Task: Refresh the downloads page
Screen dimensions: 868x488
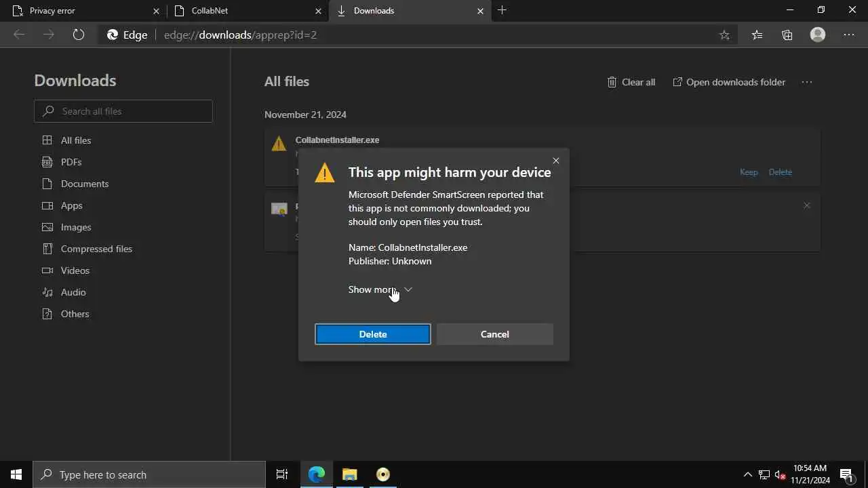Action: pos(79,35)
